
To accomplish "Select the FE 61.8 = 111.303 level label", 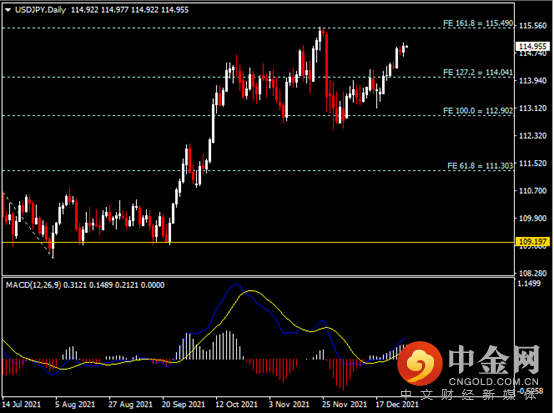I will (x=480, y=166).
